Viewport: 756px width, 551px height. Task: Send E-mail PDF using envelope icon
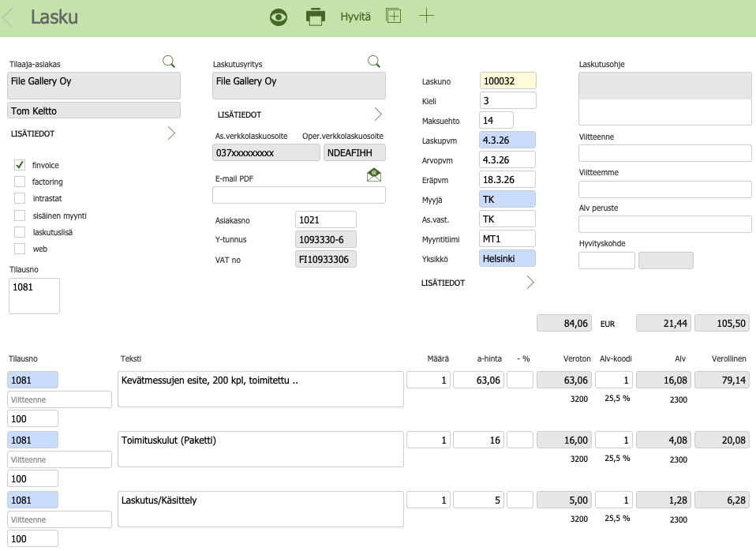coord(374,175)
